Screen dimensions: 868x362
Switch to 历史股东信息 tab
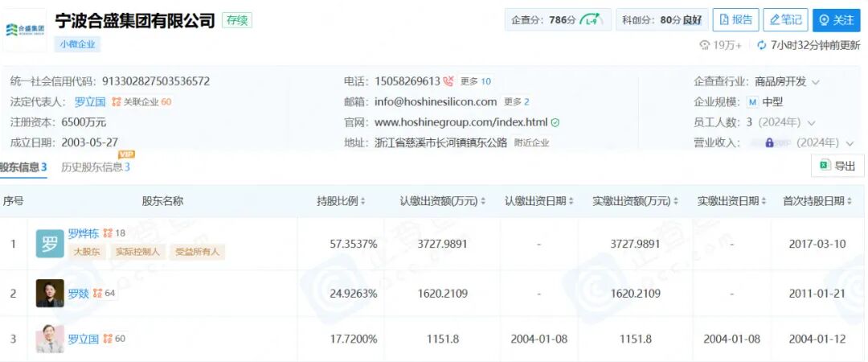(95, 167)
